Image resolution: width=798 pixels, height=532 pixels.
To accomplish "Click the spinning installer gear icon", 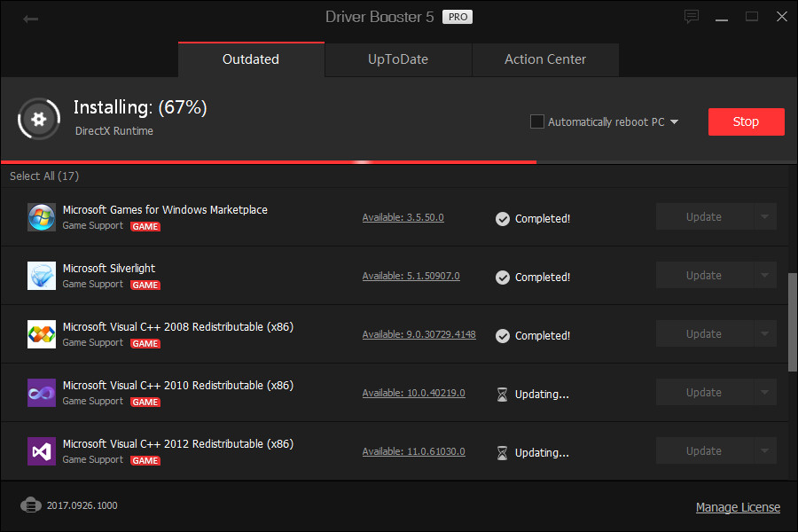I will 38,119.
